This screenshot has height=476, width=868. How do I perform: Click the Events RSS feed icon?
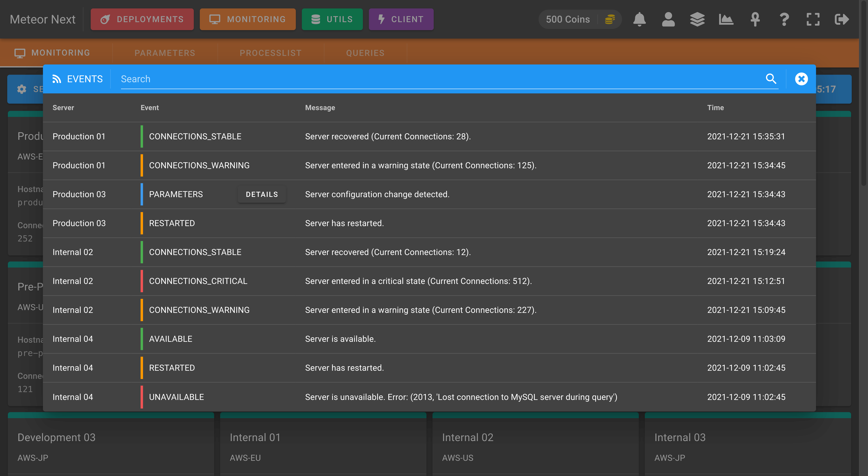tap(57, 79)
